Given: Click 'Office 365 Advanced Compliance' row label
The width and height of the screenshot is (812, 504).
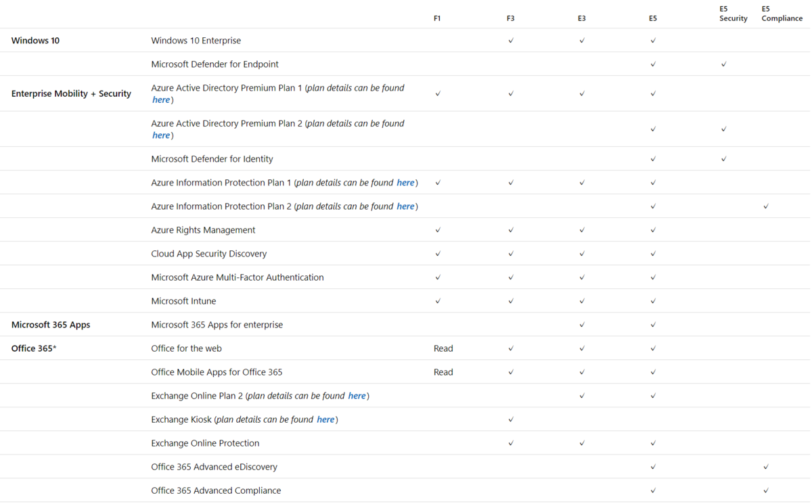Looking at the screenshot, I should [216, 490].
